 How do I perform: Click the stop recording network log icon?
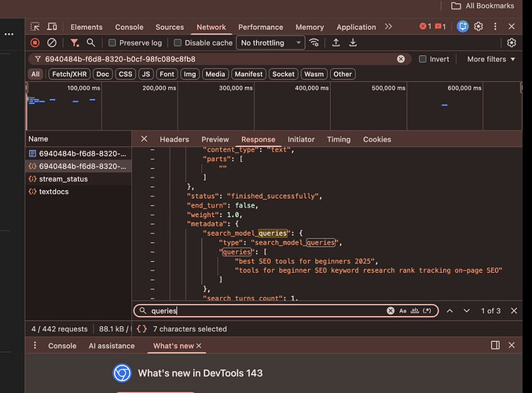(x=35, y=42)
